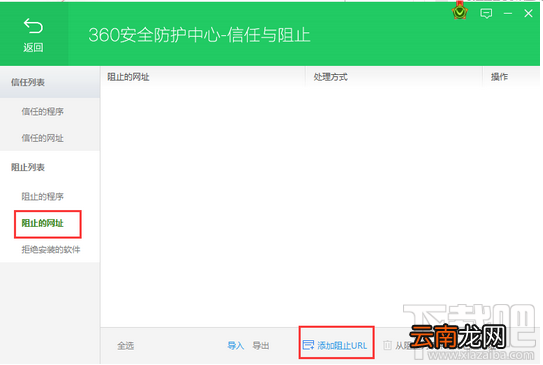Screen dimensions: 543x365
Task: Select 阻止的程序 under 阻止列表
Action: [43, 196]
